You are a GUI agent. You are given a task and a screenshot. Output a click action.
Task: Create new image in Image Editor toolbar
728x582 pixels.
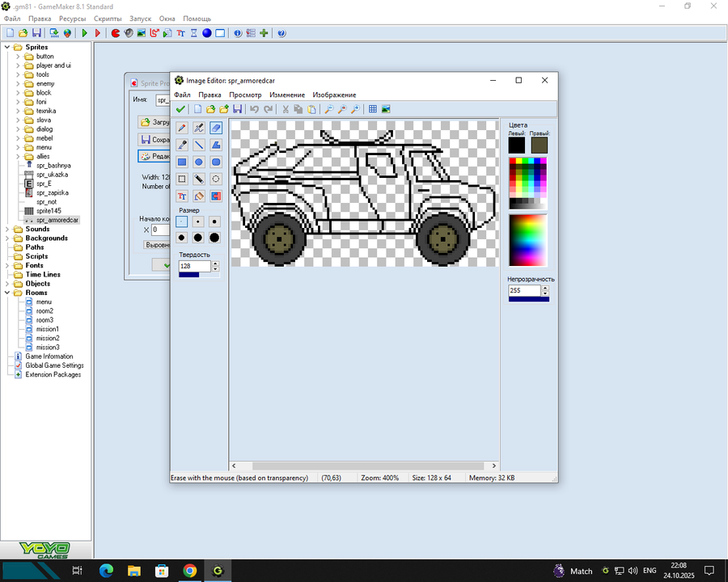point(198,109)
